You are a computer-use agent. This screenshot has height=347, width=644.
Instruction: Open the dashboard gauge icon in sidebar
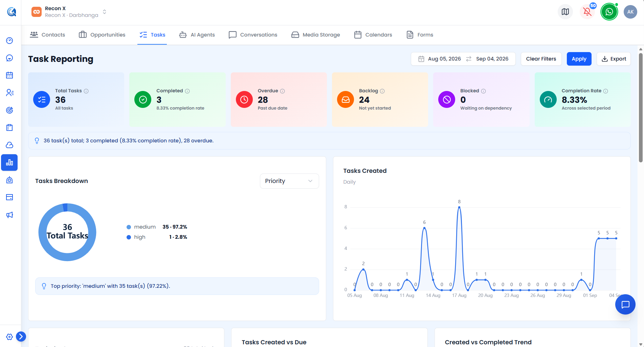9,41
